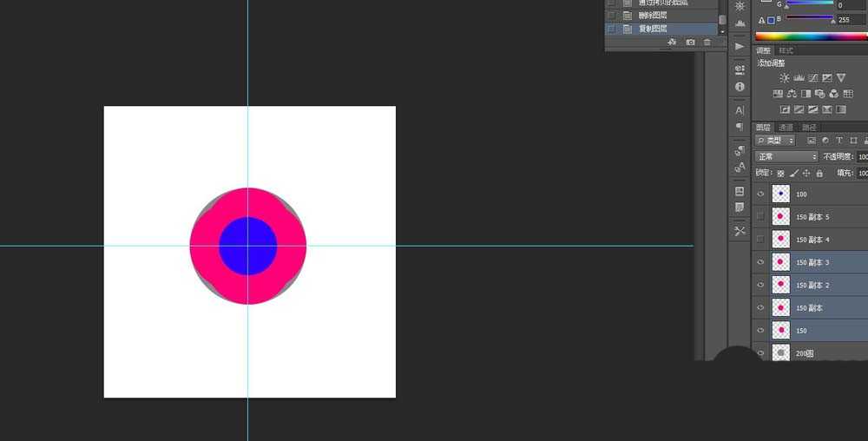
Task: Click the lock all padlock icon
Action: tap(819, 174)
